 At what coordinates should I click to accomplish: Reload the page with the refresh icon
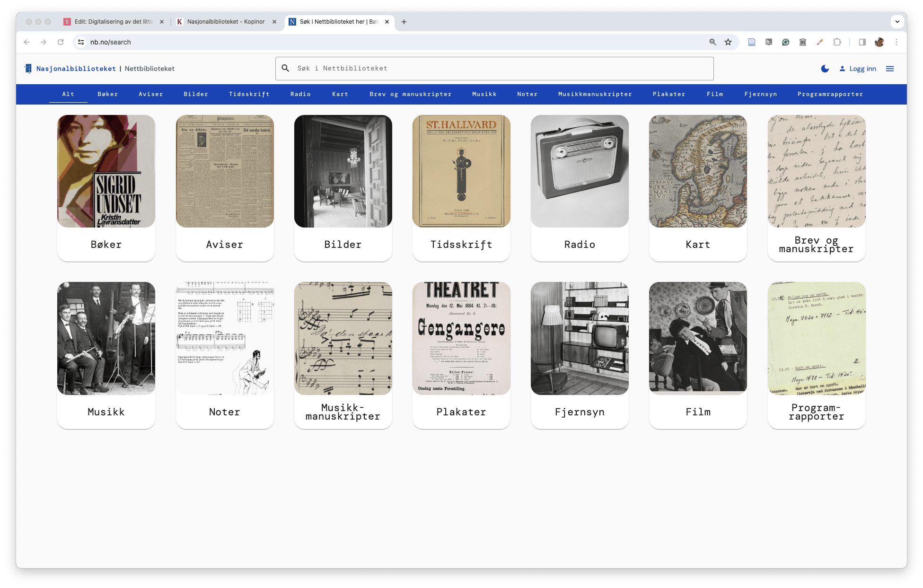(x=61, y=42)
